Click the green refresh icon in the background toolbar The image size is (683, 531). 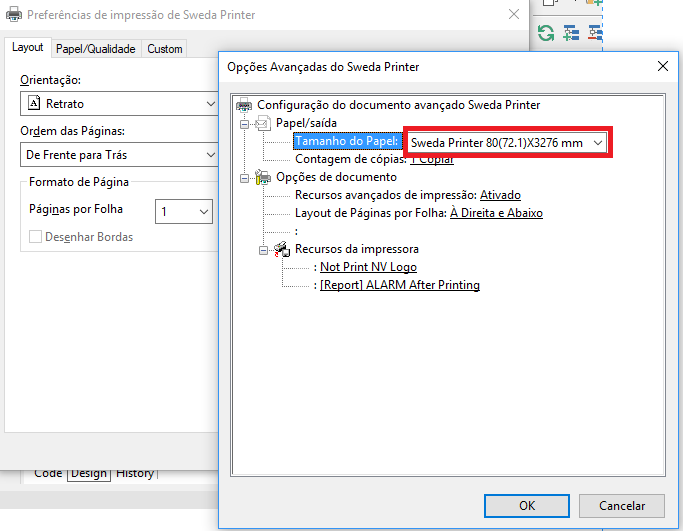(546, 33)
